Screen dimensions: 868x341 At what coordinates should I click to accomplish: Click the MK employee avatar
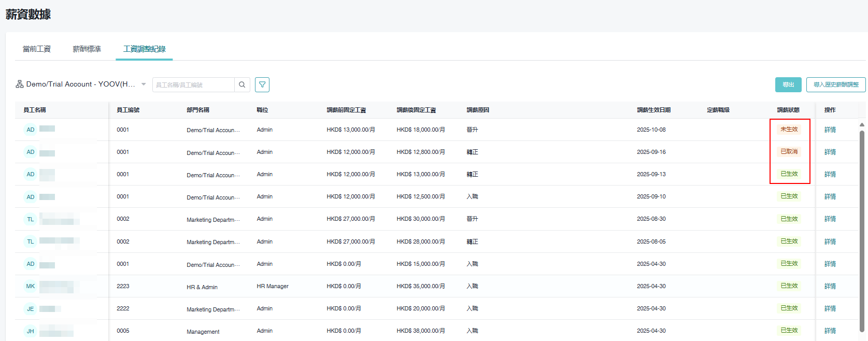[31, 286]
